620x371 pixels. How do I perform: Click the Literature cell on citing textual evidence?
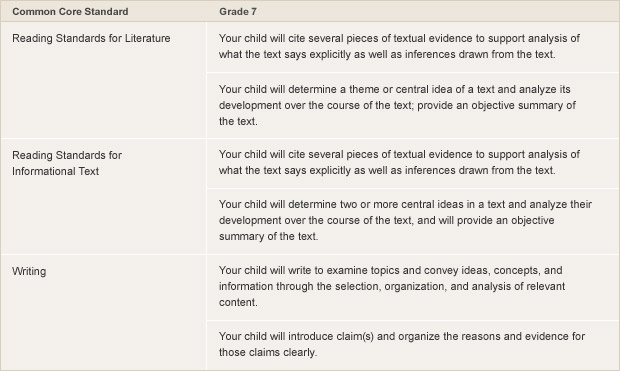tap(412, 47)
